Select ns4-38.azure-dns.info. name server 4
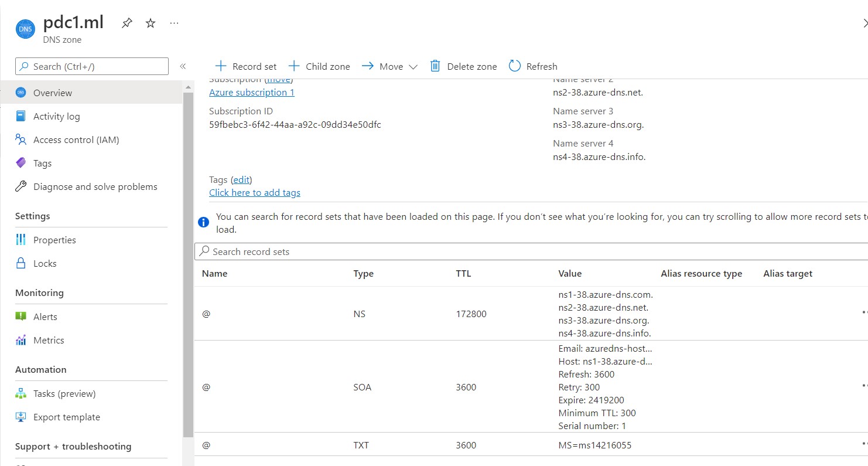Screen dimensions: 868x466 [x=599, y=157]
